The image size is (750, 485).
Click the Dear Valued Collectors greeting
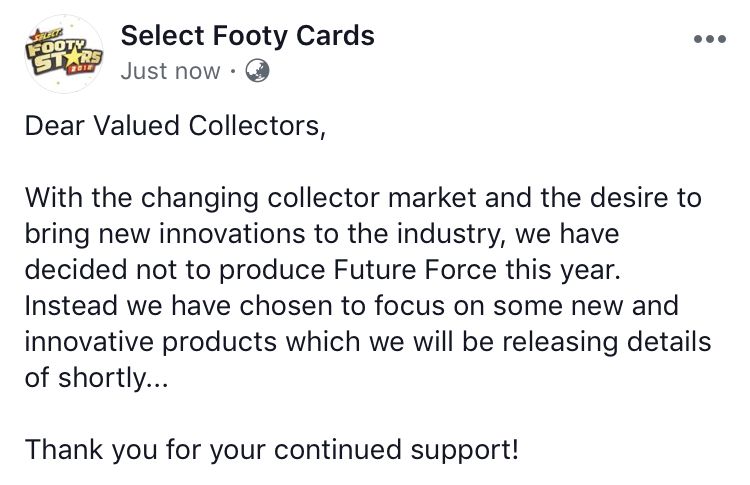click(175, 126)
